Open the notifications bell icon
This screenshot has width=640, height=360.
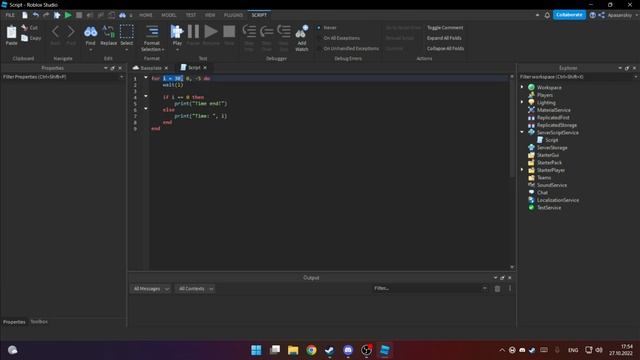point(547,15)
